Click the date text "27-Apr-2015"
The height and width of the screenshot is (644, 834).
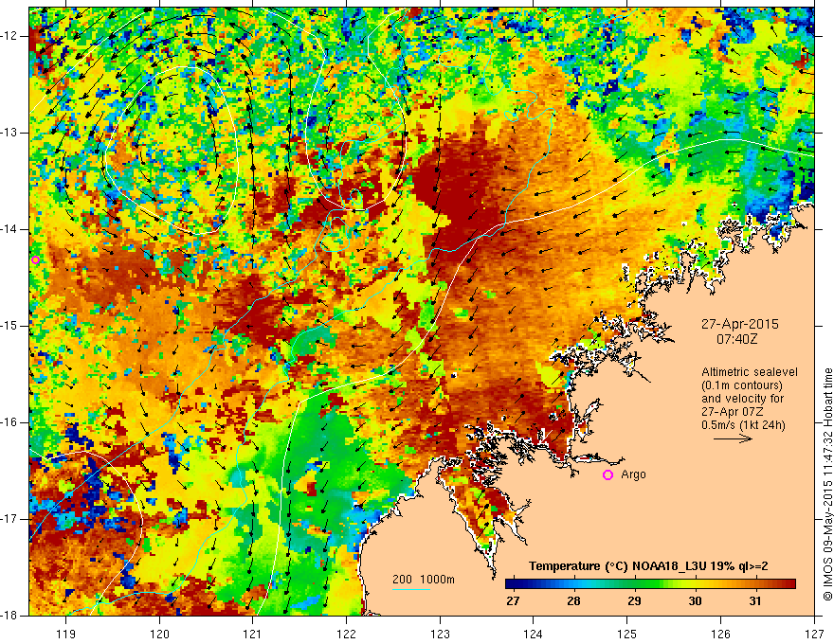[739, 324]
